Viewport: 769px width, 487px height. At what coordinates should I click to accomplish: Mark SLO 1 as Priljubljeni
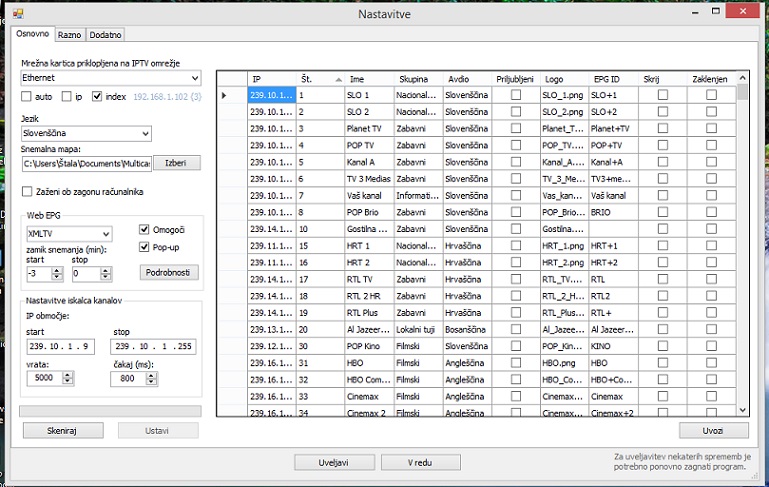(x=516, y=95)
